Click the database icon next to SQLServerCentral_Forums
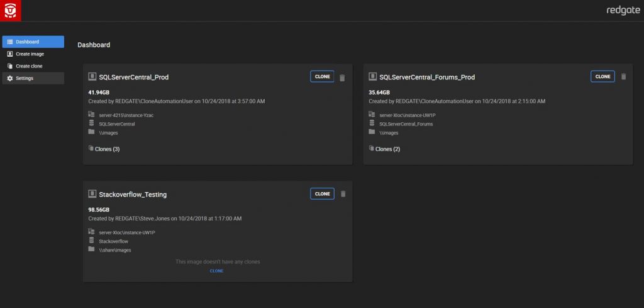The image size is (644, 308). click(372, 123)
